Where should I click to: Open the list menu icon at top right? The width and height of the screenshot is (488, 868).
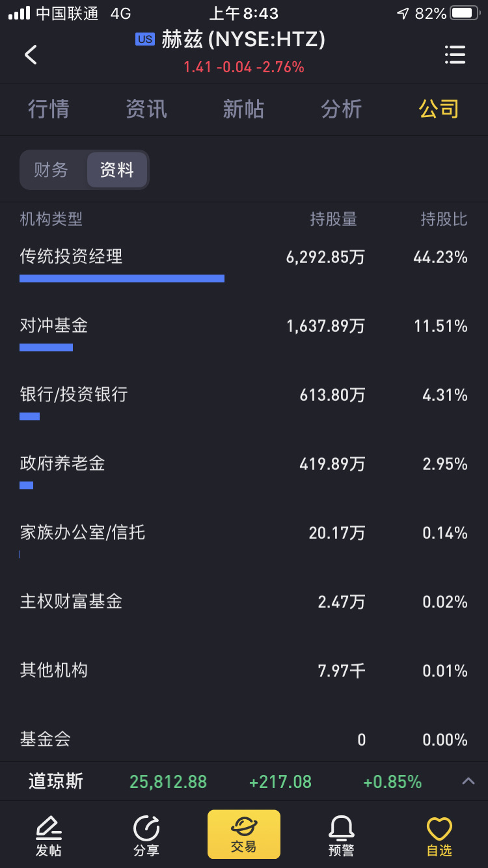coord(455,55)
